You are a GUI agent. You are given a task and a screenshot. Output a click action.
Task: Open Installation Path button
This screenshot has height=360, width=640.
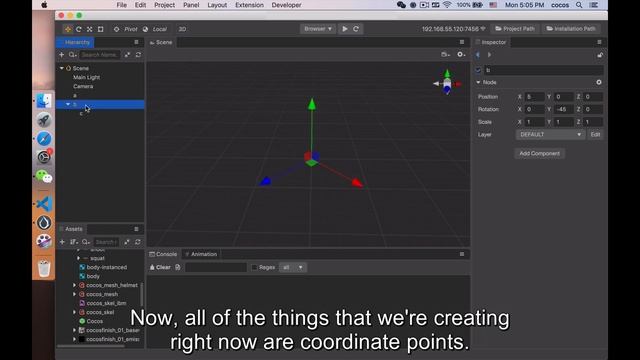pyautogui.click(x=571, y=29)
